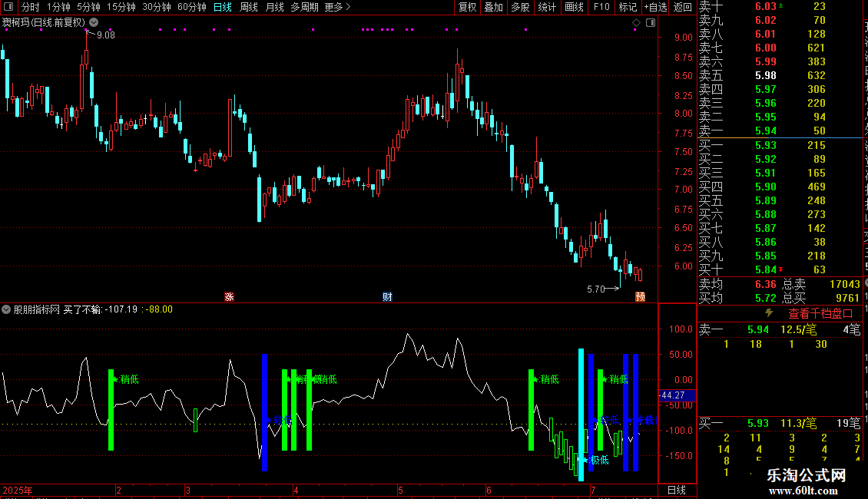
Task: Click the 5.70 low price label
Action: 595,289
